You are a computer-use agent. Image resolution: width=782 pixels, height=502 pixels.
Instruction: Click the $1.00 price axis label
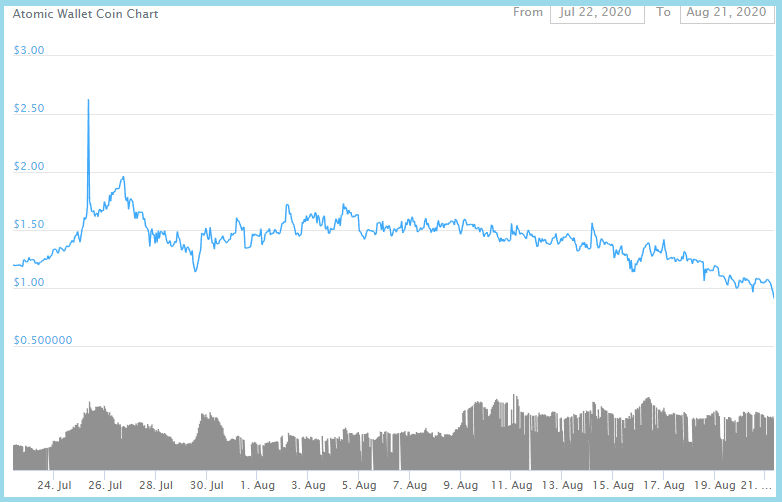pyautogui.click(x=29, y=283)
